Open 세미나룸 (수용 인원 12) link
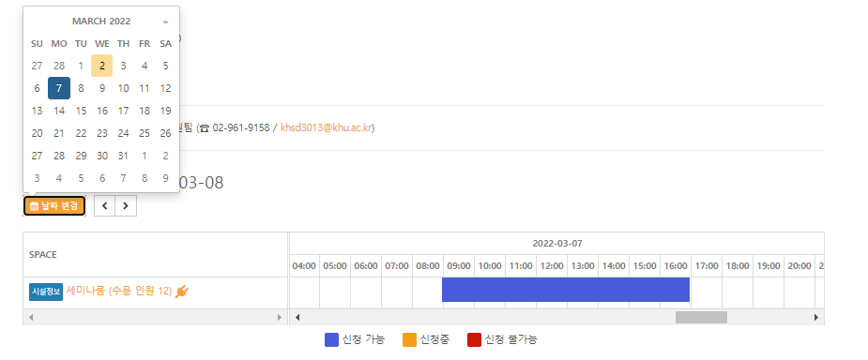Viewport: 868px width, 360px height. click(x=119, y=291)
